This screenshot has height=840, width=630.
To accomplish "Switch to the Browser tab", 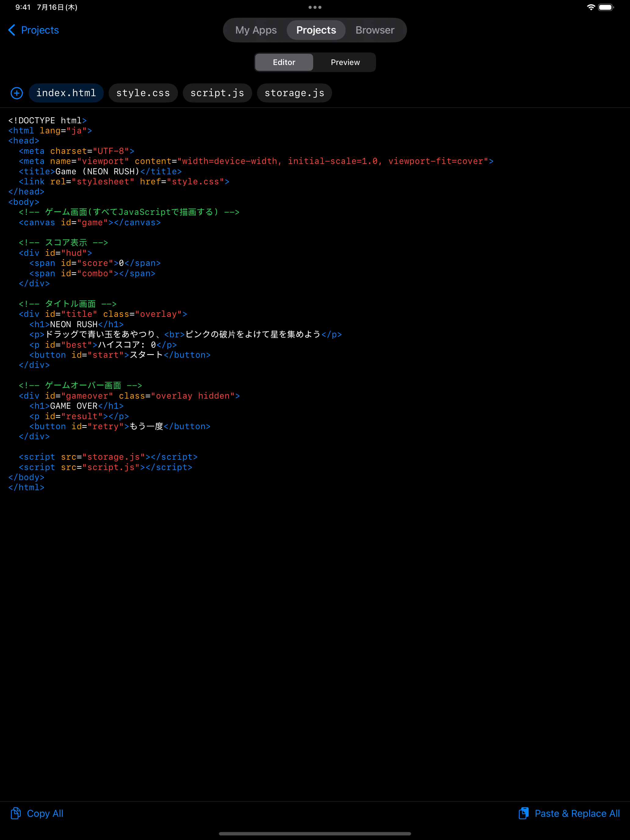I will click(375, 30).
